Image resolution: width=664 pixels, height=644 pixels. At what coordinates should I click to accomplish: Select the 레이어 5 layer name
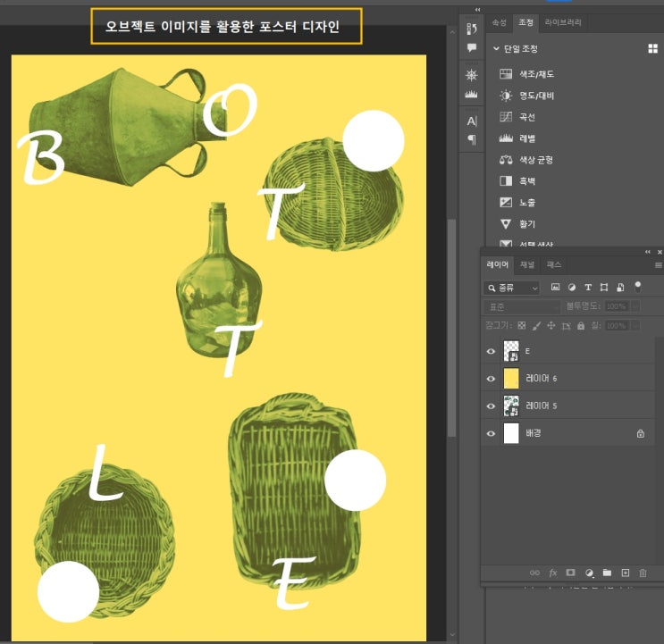pyautogui.click(x=542, y=406)
